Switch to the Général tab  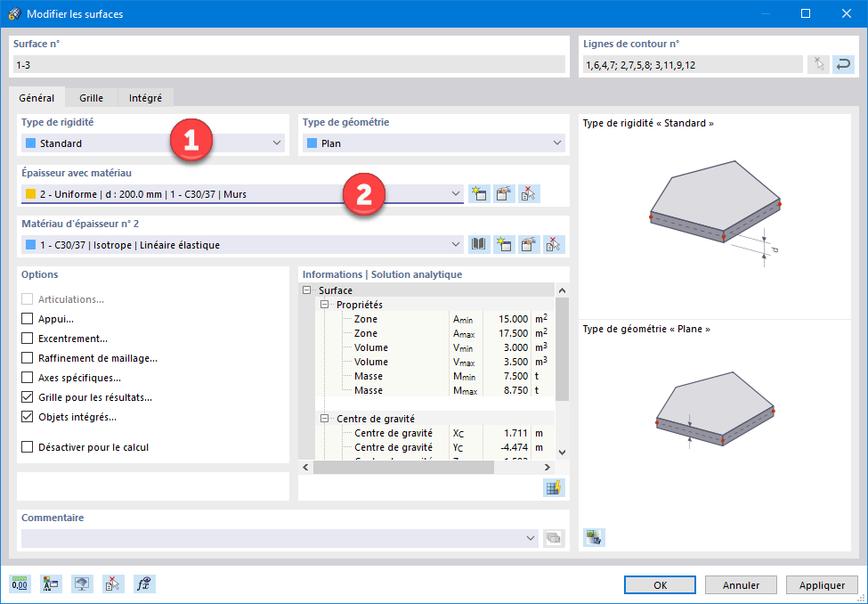pyautogui.click(x=37, y=97)
